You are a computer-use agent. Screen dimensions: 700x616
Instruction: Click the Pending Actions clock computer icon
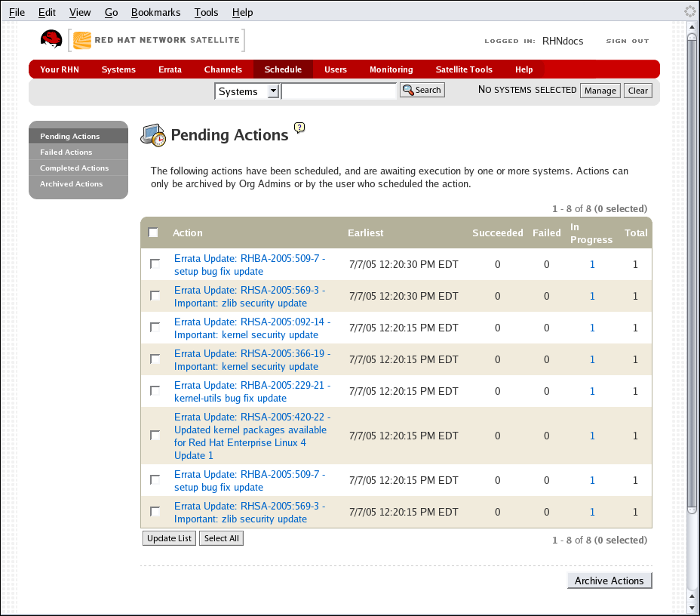pos(153,135)
